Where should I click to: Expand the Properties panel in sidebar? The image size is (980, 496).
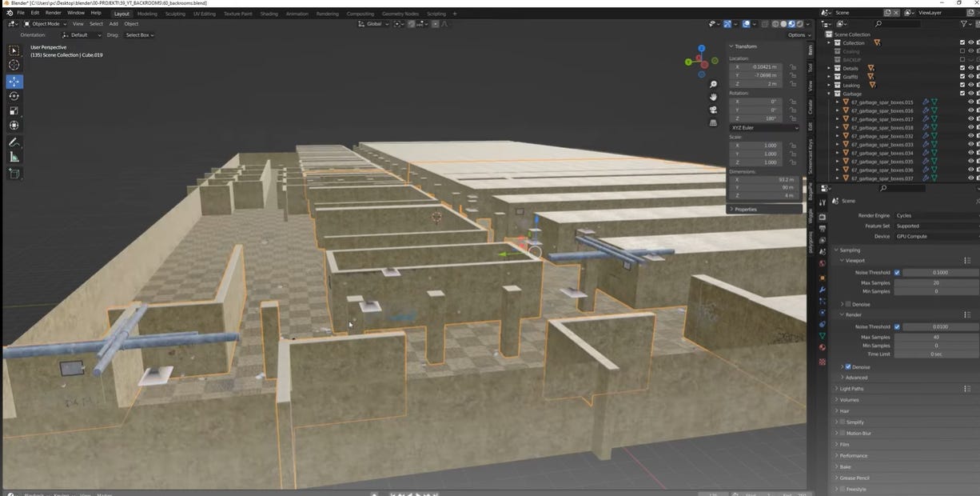(x=743, y=209)
